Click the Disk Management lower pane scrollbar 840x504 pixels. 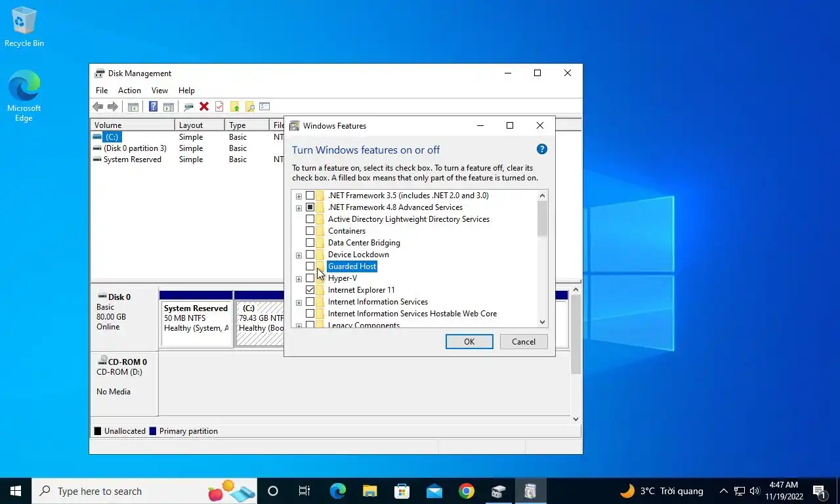click(576, 335)
